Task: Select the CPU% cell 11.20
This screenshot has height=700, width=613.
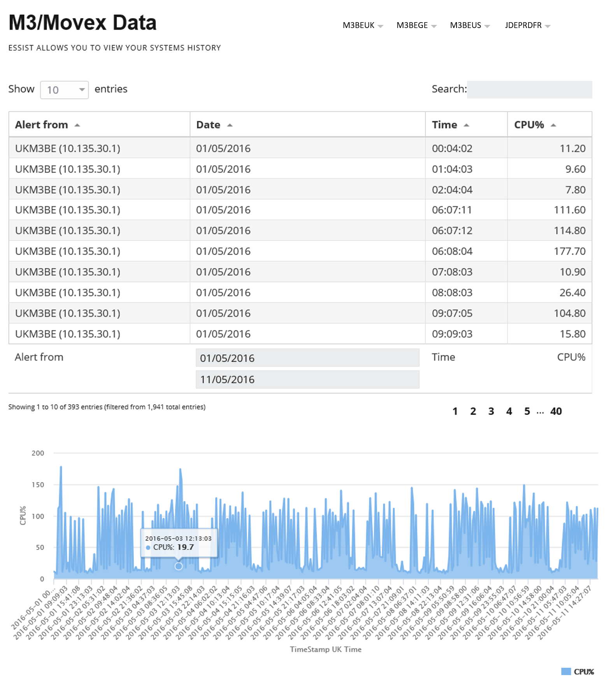Action: pos(550,148)
